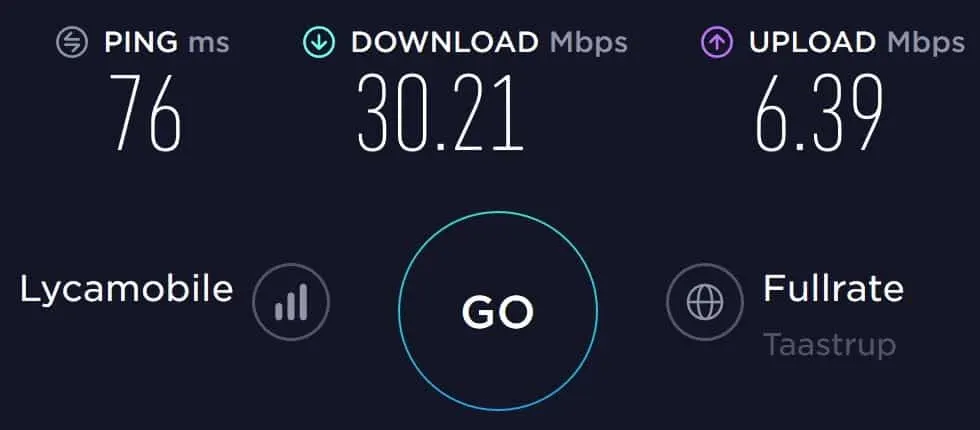Viewport: 980px width, 430px height.
Task: Click the ms unit beside PING
Action: click(209, 43)
